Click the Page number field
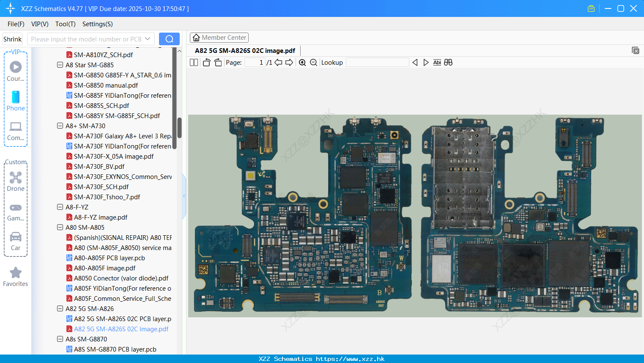The image size is (644, 363). pos(255,62)
